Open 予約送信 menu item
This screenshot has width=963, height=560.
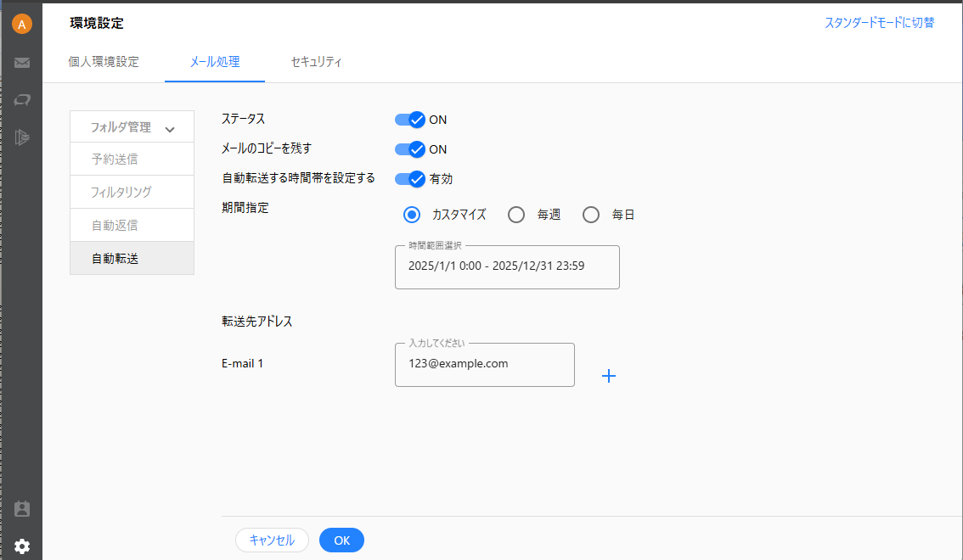(132, 160)
